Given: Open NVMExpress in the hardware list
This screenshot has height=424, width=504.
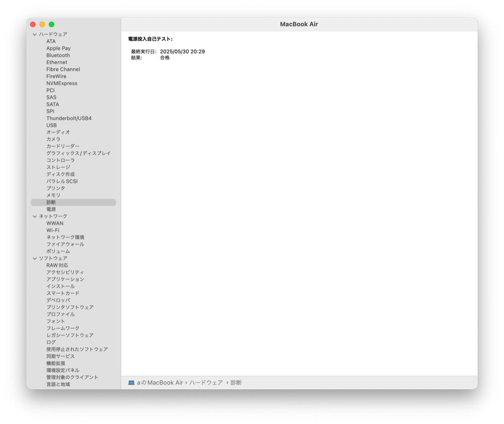Looking at the screenshot, I should click(x=62, y=83).
